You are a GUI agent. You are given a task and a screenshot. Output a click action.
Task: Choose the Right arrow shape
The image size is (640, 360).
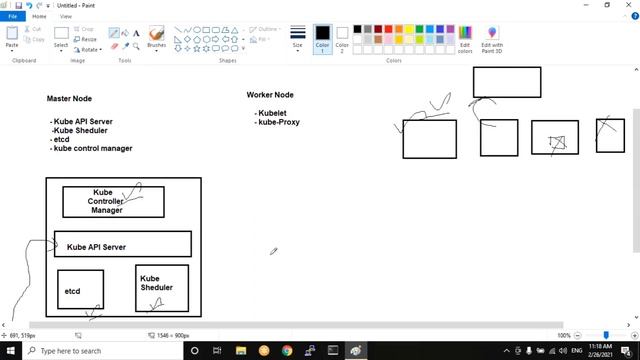[x=216, y=40]
